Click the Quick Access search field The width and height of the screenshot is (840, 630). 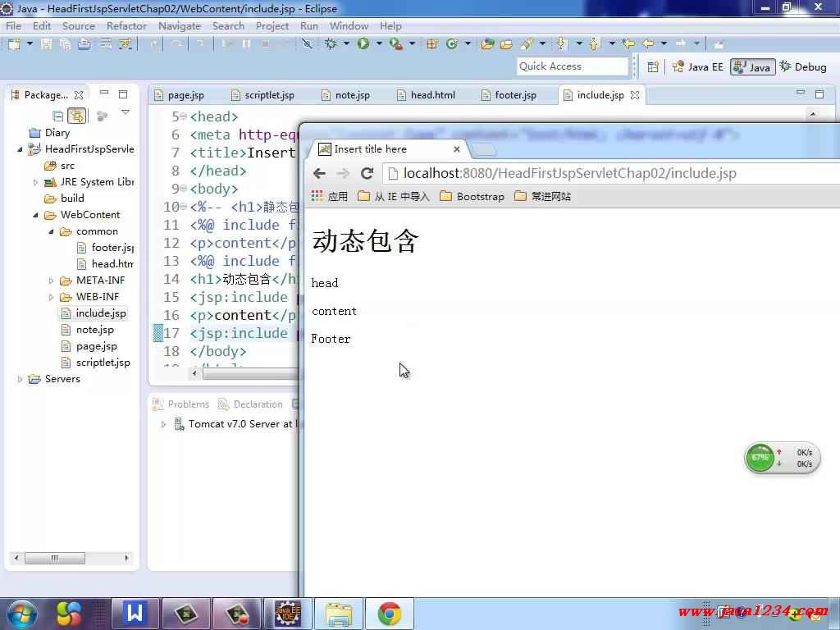click(x=572, y=66)
